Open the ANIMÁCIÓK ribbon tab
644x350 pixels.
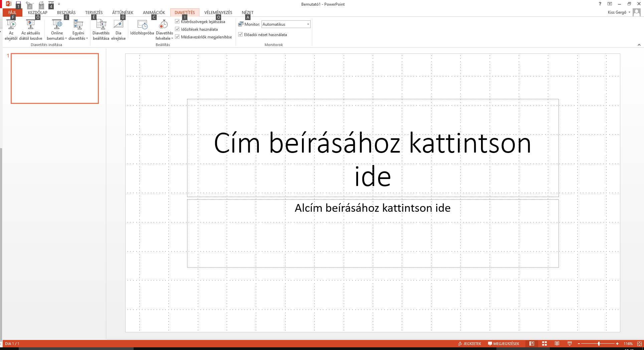[x=154, y=13]
